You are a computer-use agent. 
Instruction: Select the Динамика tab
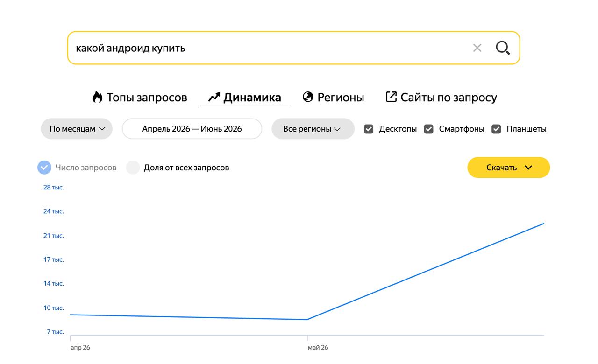click(x=244, y=97)
